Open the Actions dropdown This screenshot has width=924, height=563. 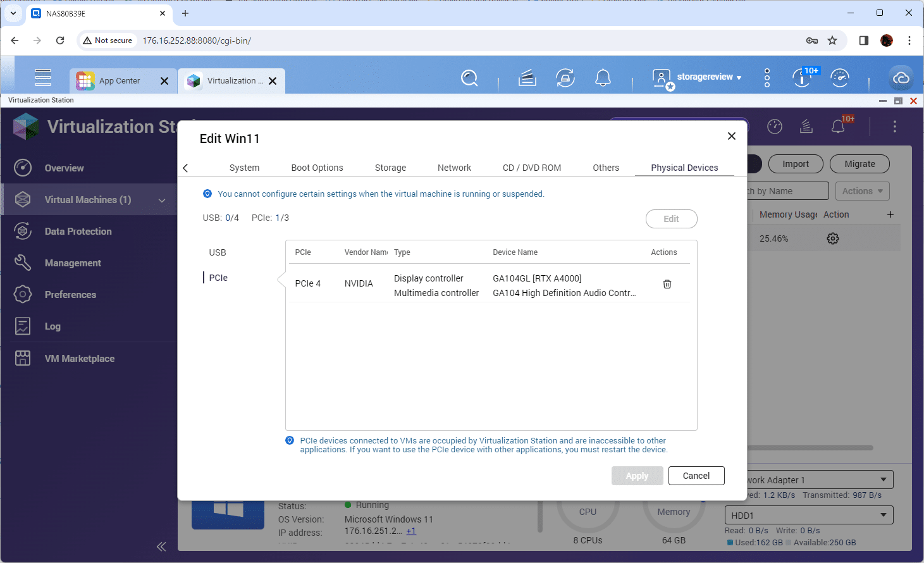coord(863,191)
